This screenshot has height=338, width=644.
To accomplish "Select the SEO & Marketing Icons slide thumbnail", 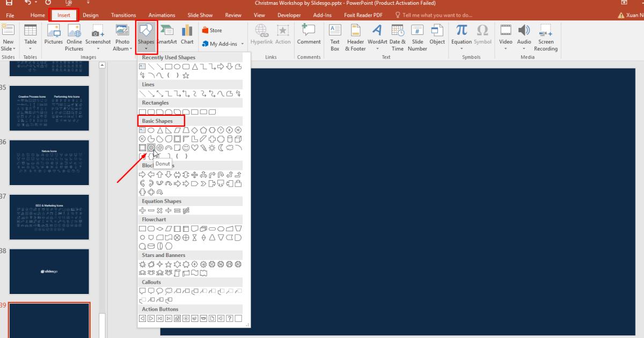I will click(x=49, y=217).
